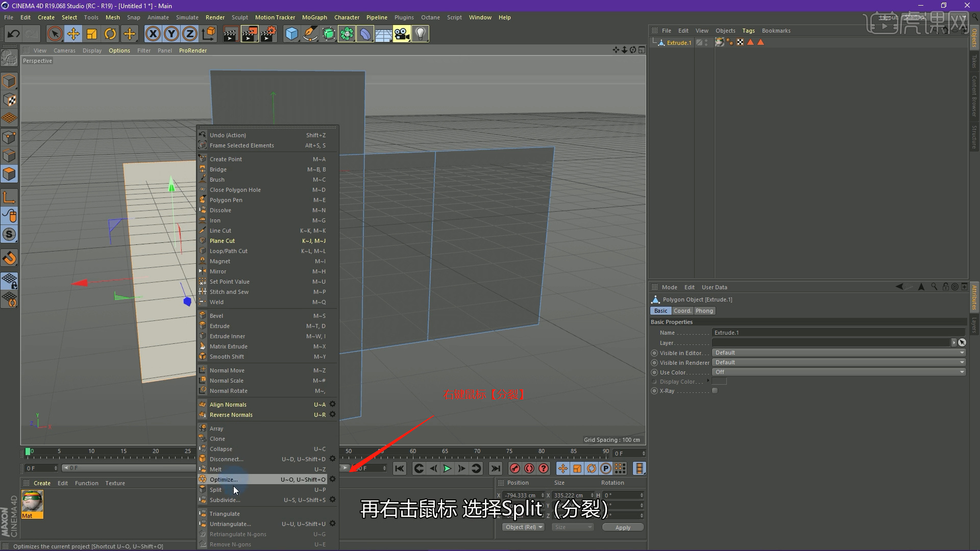The height and width of the screenshot is (551, 980).
Task: Click the green timeline playhead at frame 0
Action: pos(28,452)
